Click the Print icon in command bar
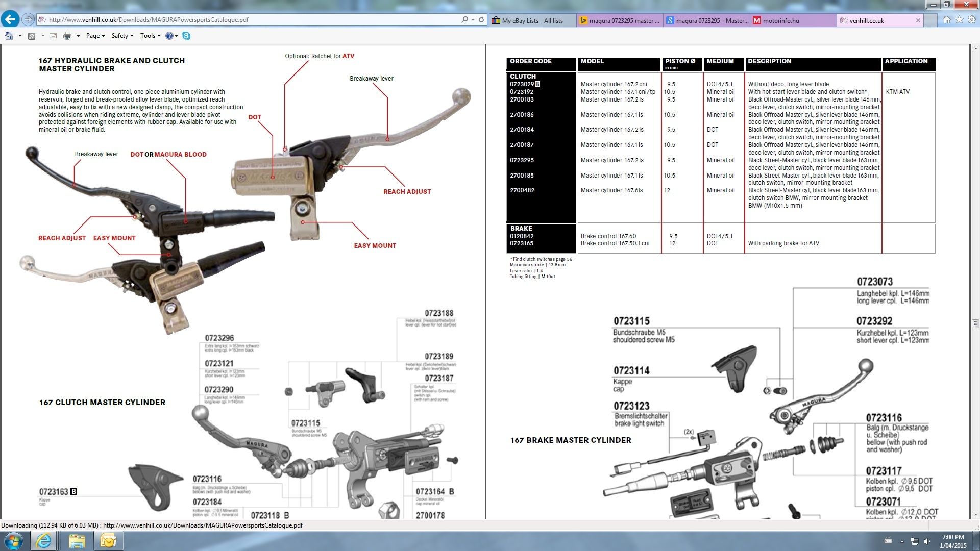 tap(67, 36)
